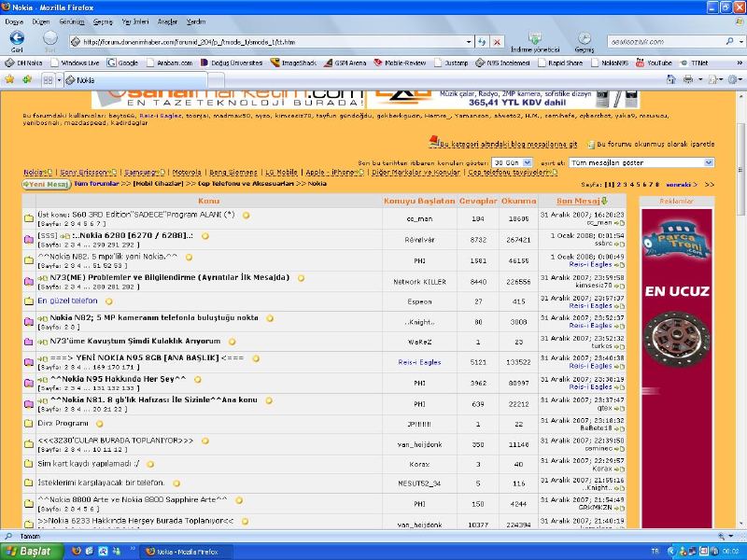Open the Düzen menu
Screen dimensions: 747x560
(x=40, y=21)
